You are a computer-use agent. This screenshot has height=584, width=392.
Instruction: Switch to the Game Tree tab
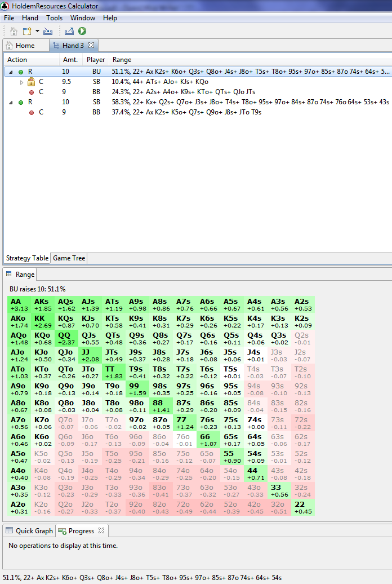click(69, 258)
